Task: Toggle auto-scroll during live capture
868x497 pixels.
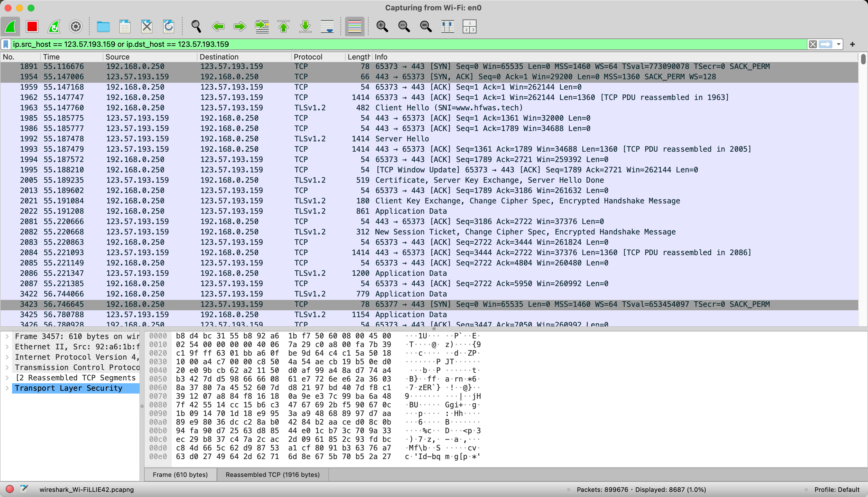Action: pos(327,26)
